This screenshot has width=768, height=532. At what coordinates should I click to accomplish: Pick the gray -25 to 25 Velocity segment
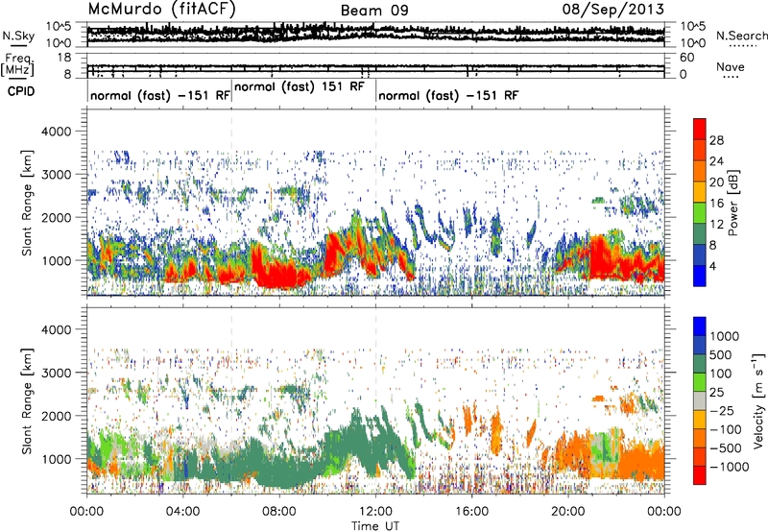tap(700, 400)
